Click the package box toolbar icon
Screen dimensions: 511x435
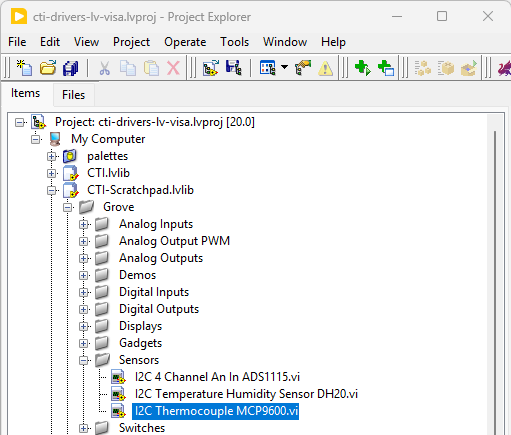click(x=446, y=68)
